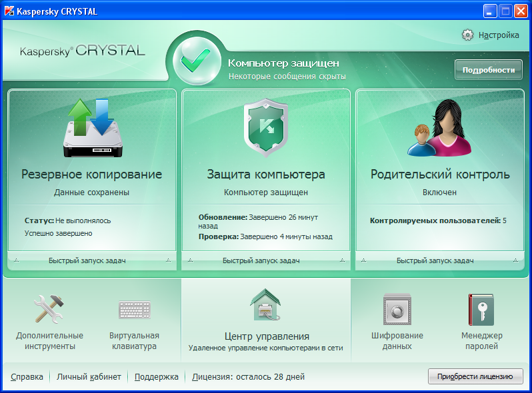Click 'Статус: Не выполнялось' text
Image resolution: width=532 pixels, height=393 pixels.
point(67,220)
